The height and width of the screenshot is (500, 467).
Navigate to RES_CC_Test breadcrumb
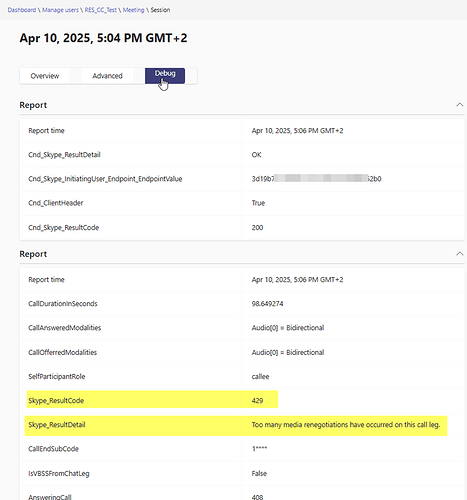tap(101, 10)
